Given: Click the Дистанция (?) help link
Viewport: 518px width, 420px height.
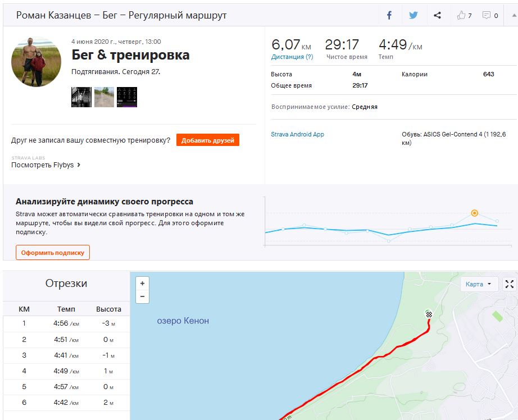Looking at the screenshot, I should pyautogui.click(x=292, y=57).
